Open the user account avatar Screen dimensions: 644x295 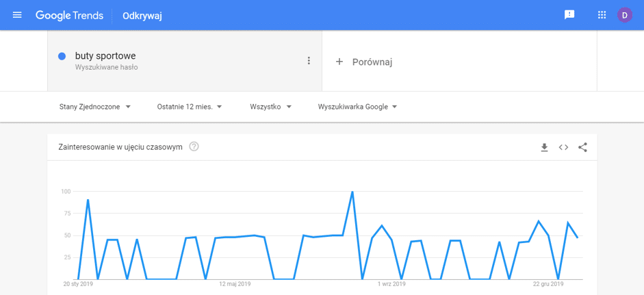click(x=625, y=15)
